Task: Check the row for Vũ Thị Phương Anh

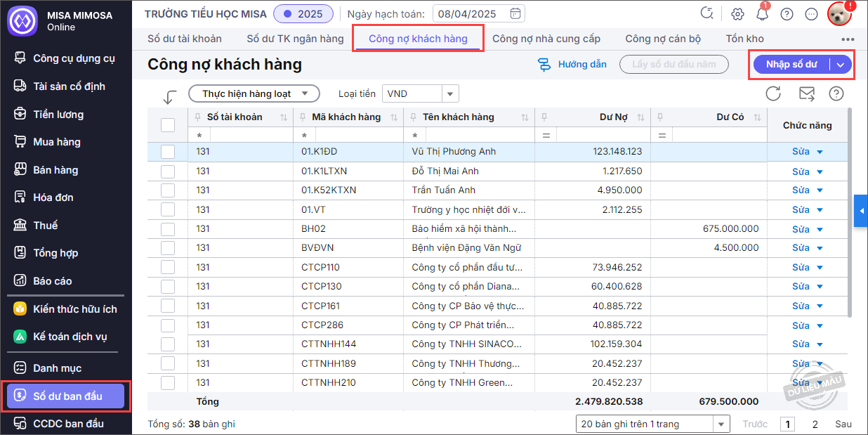Action: (x=168, y=152)
